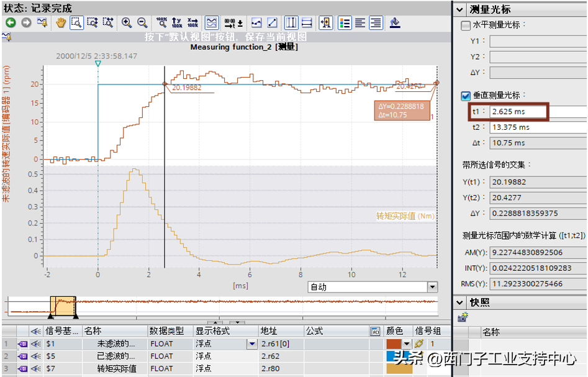Screen dimensions: 588x377
Task: Uncheck the 垂直测量光标 checkbox
Action: coord(466,96)
